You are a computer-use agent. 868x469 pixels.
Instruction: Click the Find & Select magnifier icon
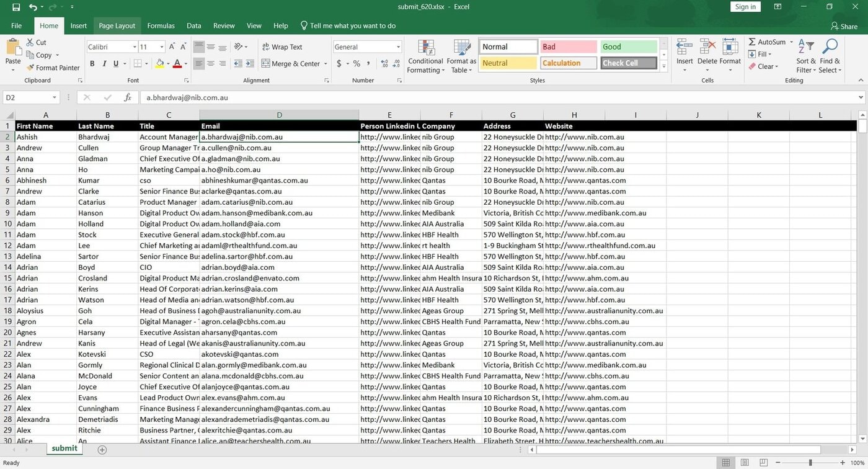830,47
